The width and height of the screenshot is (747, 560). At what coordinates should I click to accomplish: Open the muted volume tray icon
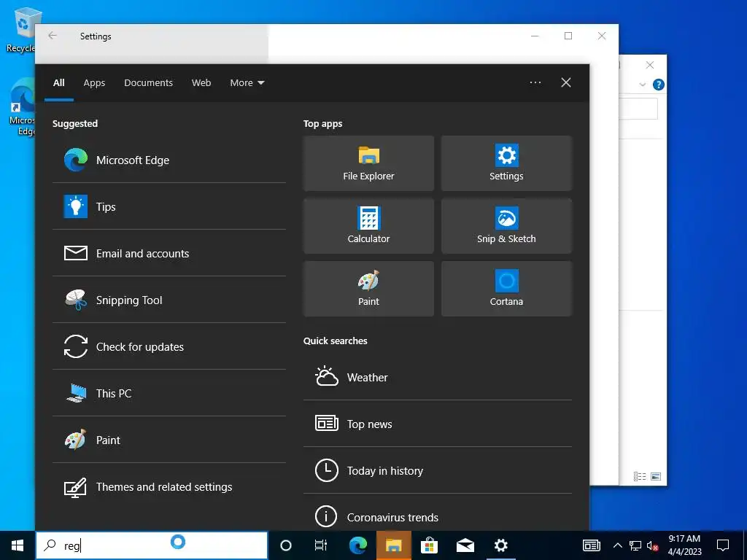click(653, 545)
